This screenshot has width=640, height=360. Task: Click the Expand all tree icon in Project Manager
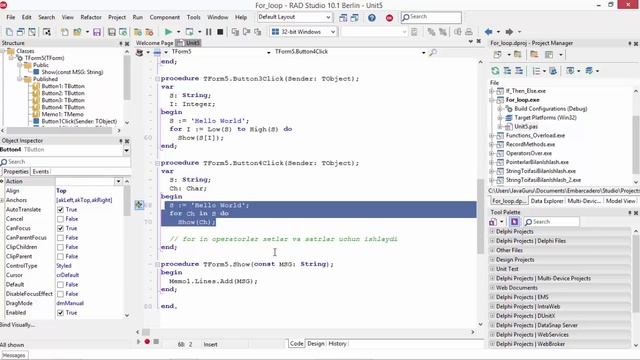pos(507,71)
